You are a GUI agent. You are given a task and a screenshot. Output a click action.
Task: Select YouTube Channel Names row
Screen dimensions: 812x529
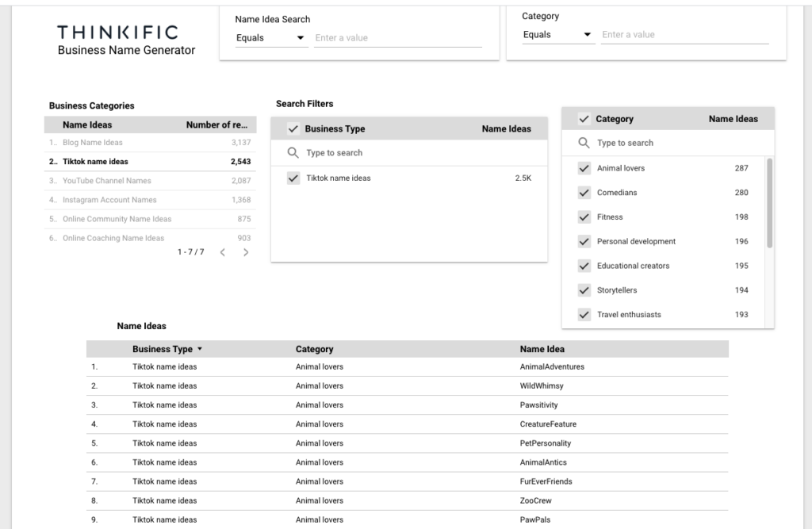tap(150, 181)
